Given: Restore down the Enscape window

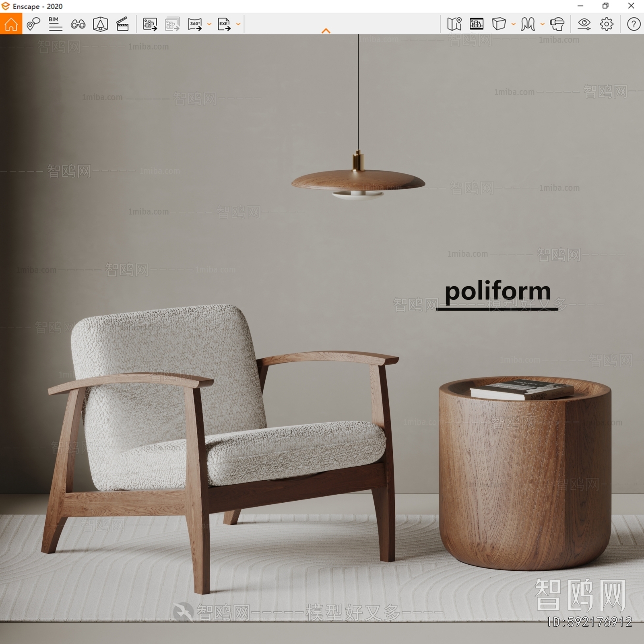Looking at the screenshot, I should [x=605, y=6].
